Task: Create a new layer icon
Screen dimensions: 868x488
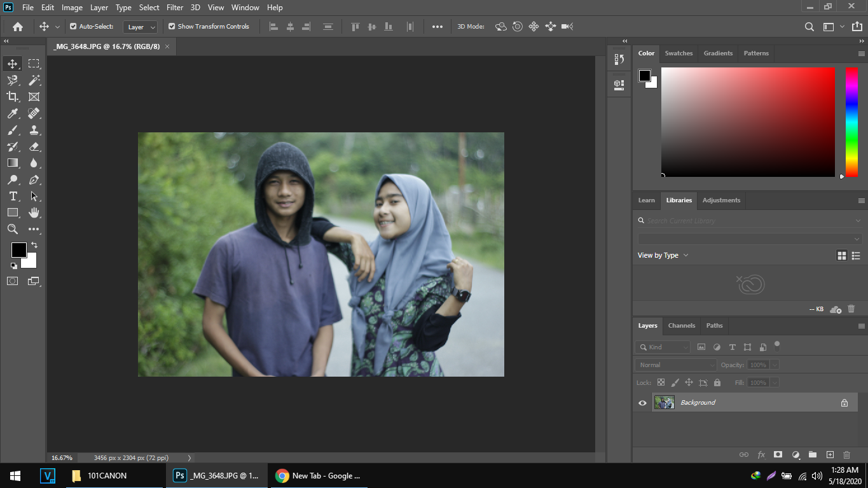Action: (830, 455)
